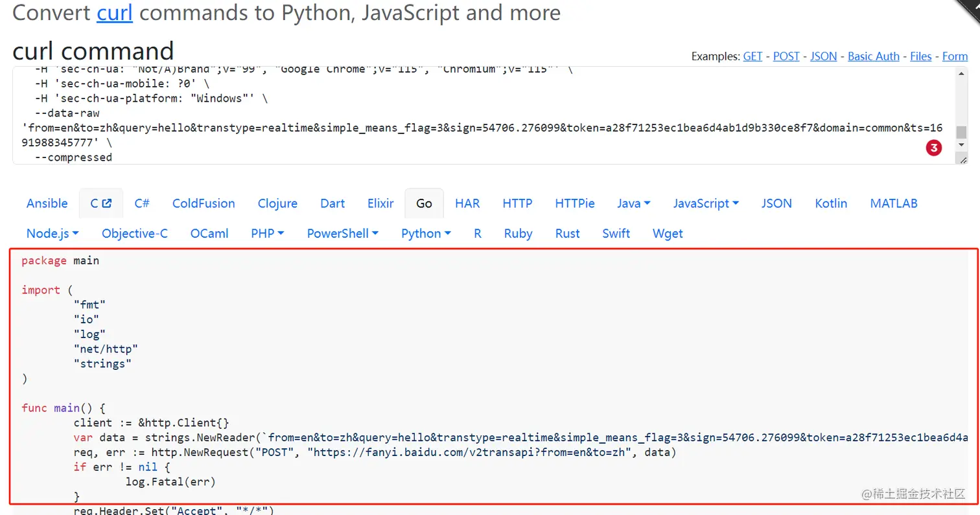Click the red badge with number 3
Viewport: 980px width, 515px height.
point(933,148)
